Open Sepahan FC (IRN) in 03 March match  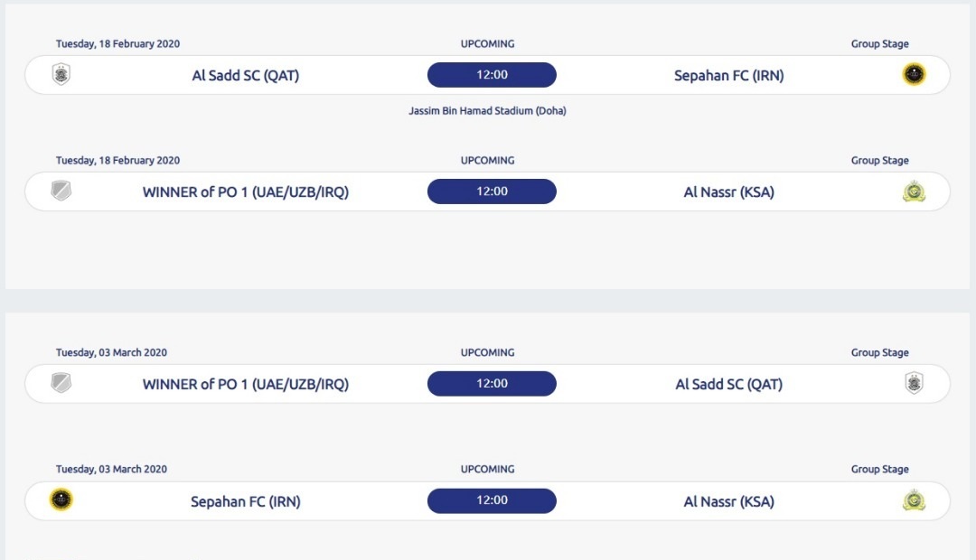tap(246, 501)
